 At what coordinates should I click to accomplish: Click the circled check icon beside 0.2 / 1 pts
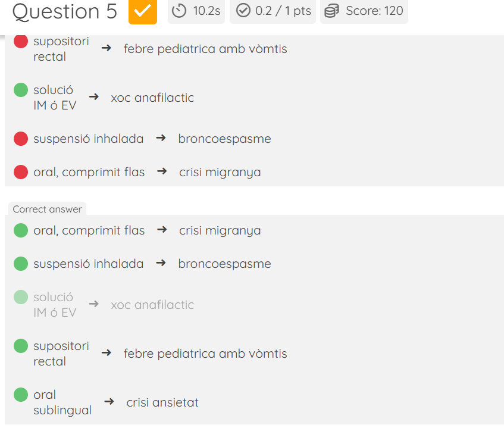click(243, 11)
